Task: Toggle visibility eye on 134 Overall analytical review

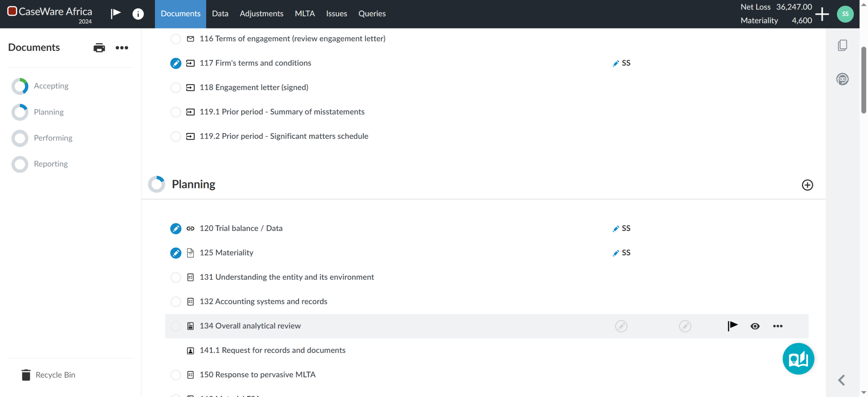Action: [x=755, y=326]
